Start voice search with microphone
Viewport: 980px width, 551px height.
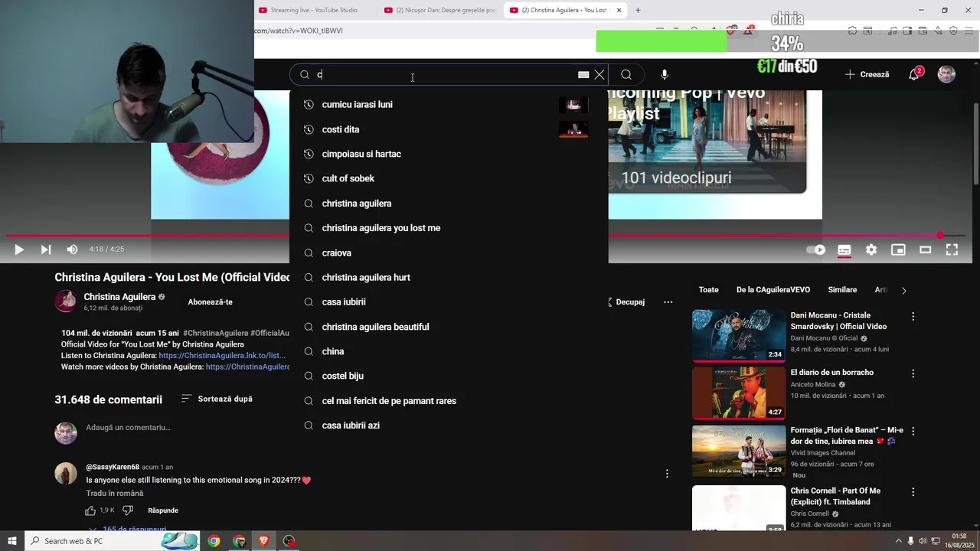coord(665,74)
